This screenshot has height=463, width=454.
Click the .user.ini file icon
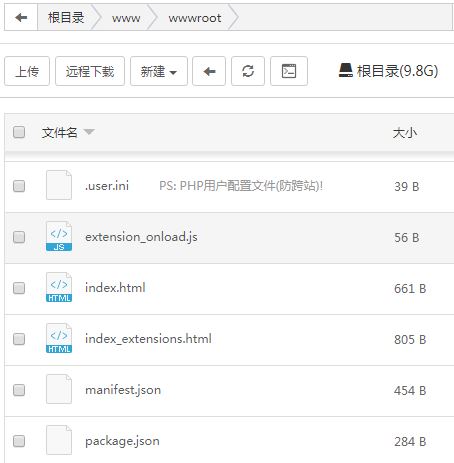[59, 185]
